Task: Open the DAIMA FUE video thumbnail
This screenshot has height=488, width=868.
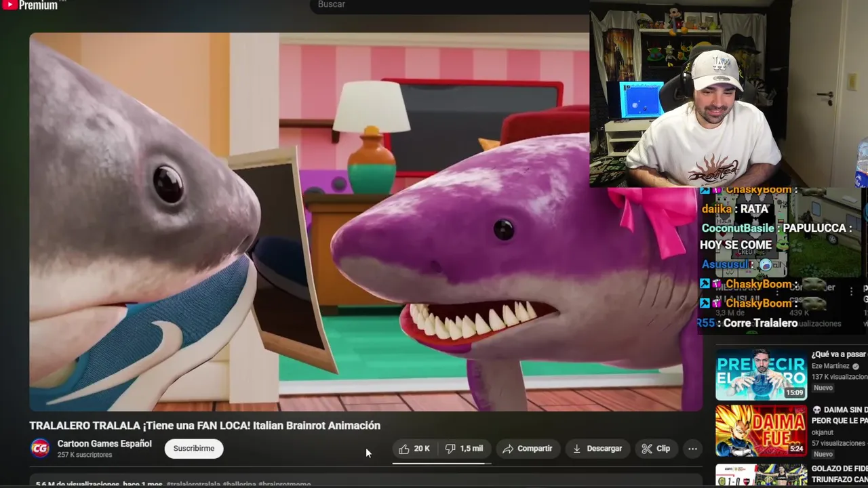Action: [761, 431]
